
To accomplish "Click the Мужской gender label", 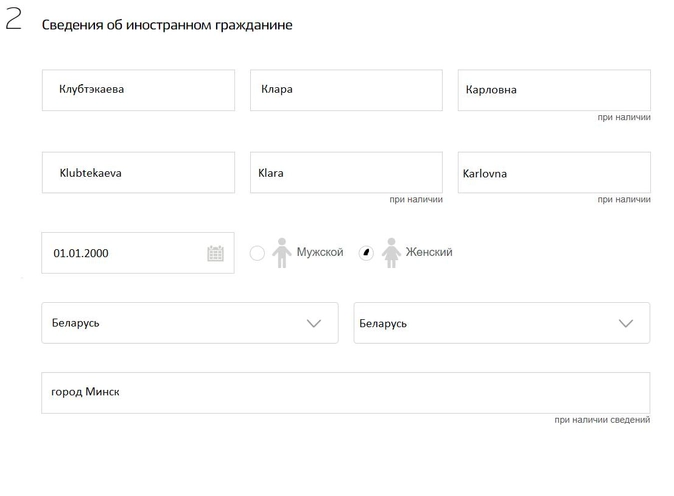I will coord(320,252).
